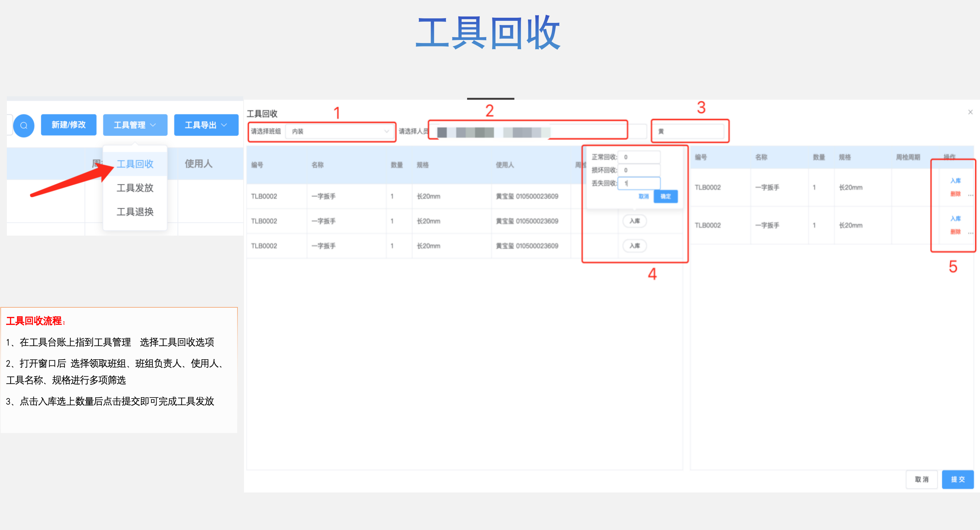This screenshot has height=530, width=980.
Task: Click 数量 header in the right table
Action: click(x=819, y=157)
